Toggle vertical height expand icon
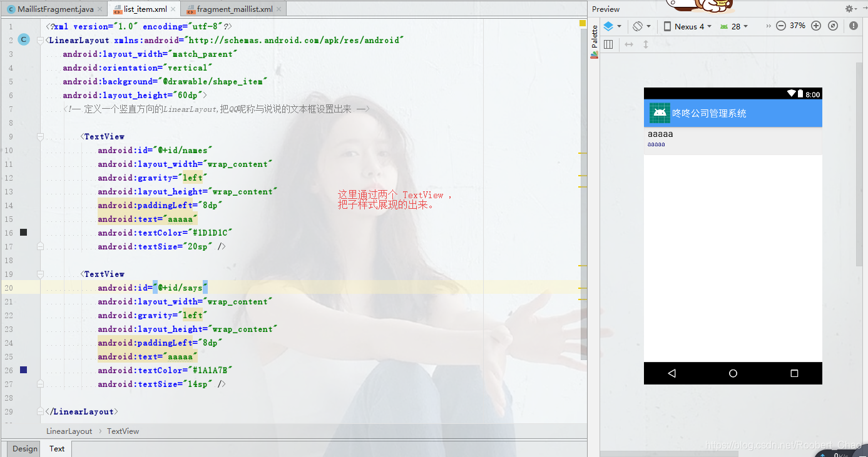This screenshot has height=457, width=868. (646, 44)
